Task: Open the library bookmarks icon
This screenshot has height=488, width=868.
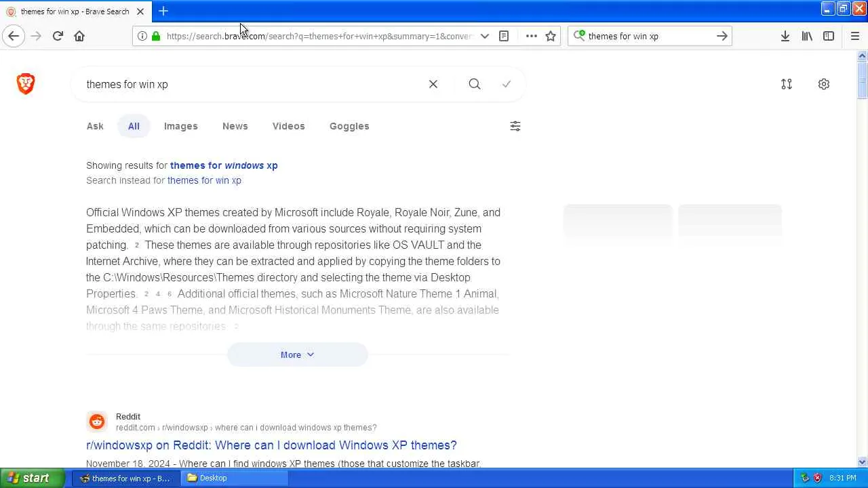Action: click(x=807, y=36)
